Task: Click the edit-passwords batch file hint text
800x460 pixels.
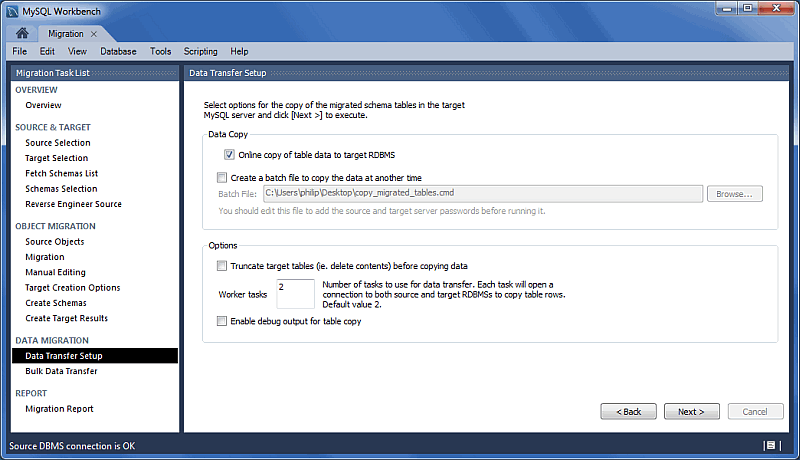Action: tap(382, 211)
